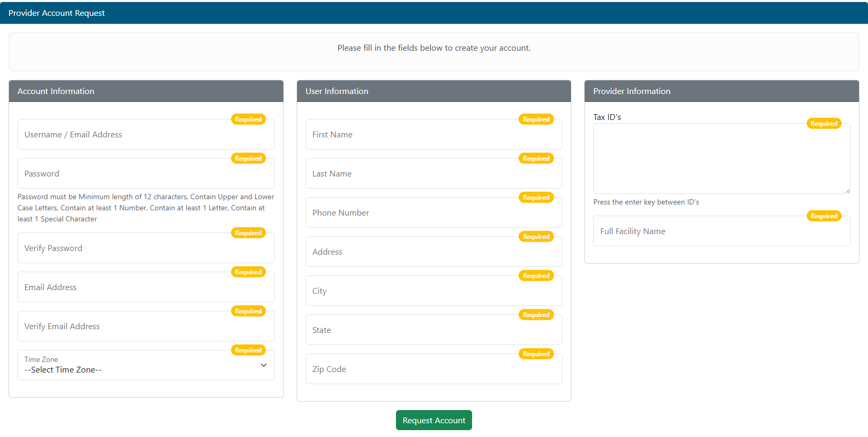Viewport: 868px width, 437px height.
Task: Click the Required badge above Zip Code
Action: coord(536,354)
